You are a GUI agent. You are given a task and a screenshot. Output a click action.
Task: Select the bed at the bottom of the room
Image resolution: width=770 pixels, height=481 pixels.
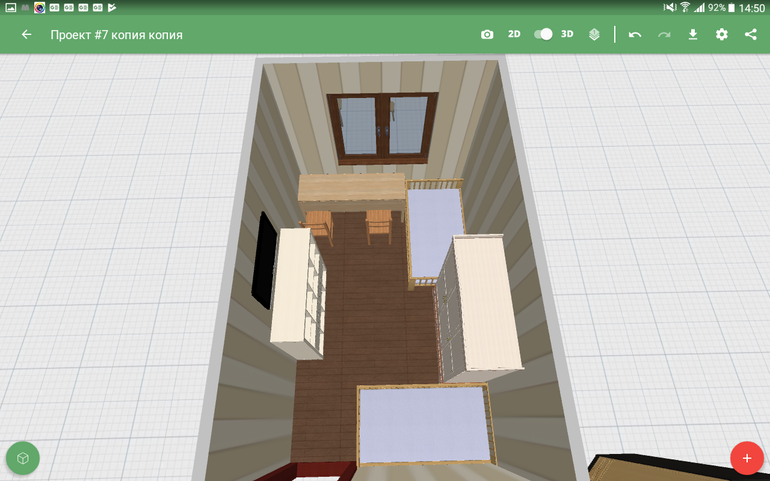pyautogui.click(x=423, y=425)
